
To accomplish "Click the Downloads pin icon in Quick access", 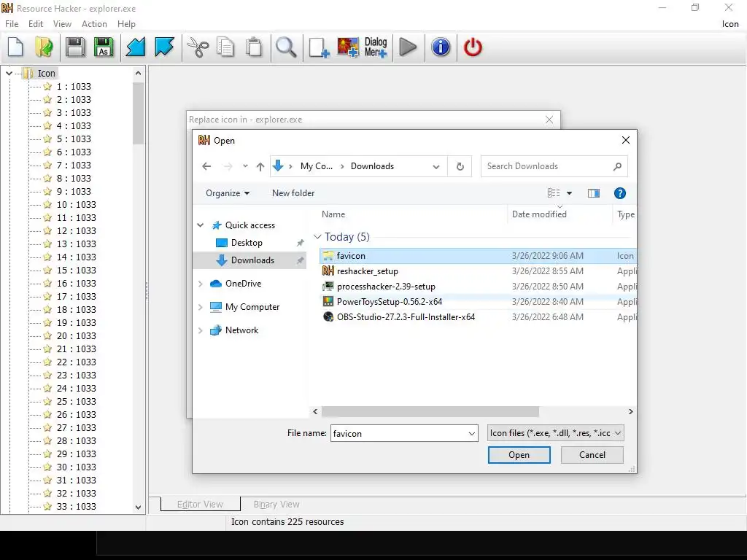I will [300, 260].
